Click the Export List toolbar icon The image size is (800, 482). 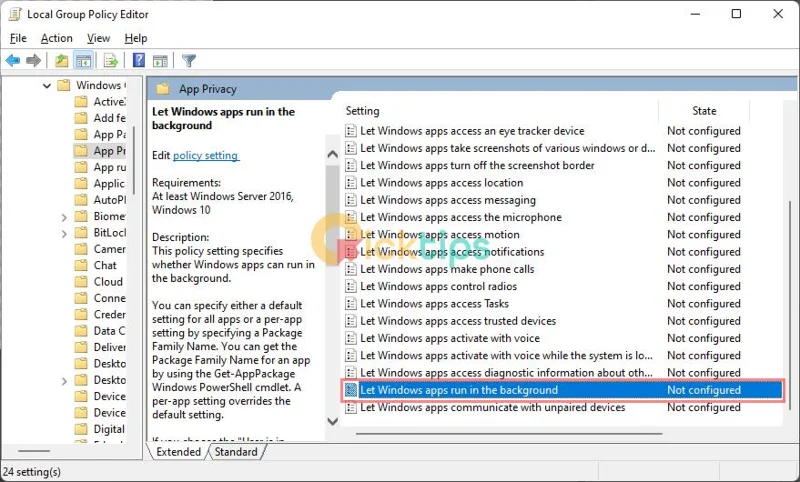point(111,61)
